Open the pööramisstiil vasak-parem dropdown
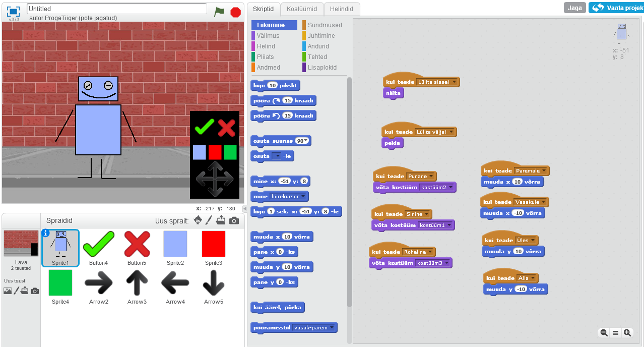The width and height of the screenshot is (644, 347). (331, 328)
